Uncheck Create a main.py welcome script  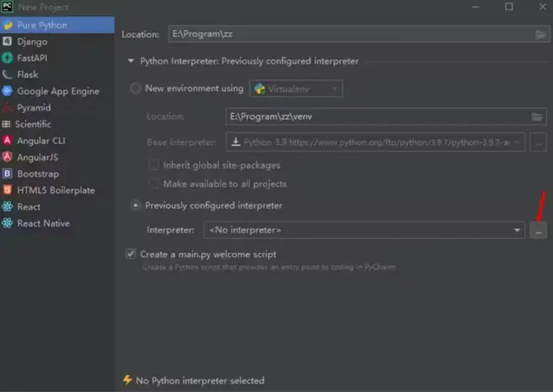coord(131,254)
